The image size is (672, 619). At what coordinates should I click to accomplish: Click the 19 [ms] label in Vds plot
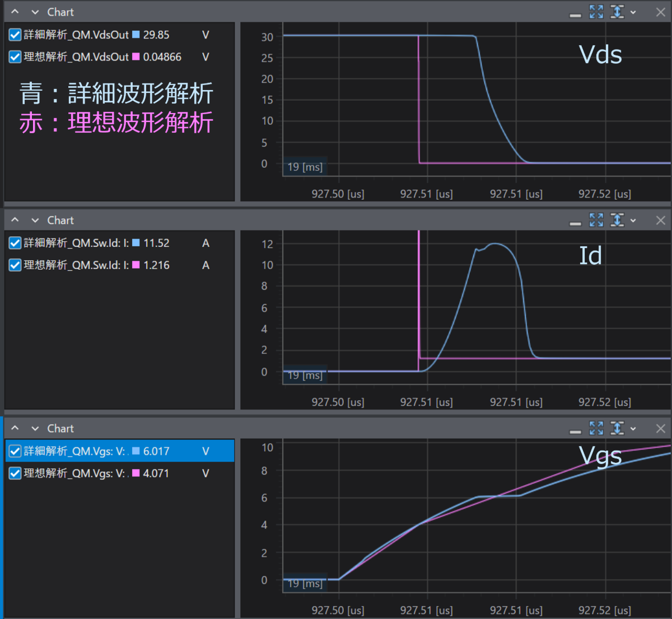point(305,167)
